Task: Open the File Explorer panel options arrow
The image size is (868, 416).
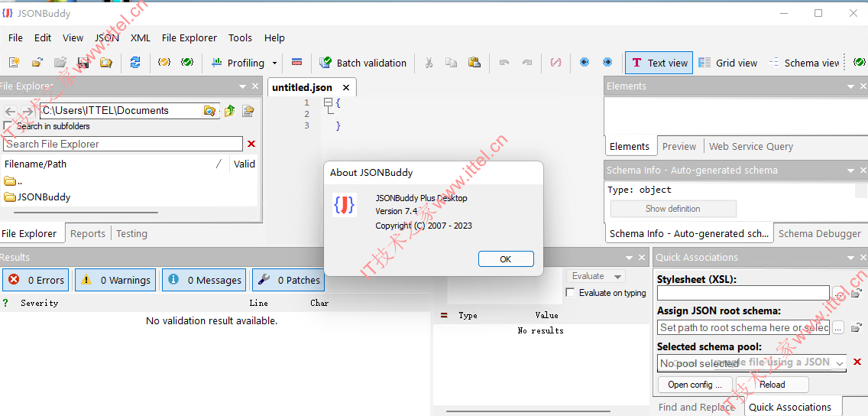Action: pyautogui.click(x=243, y=86)
